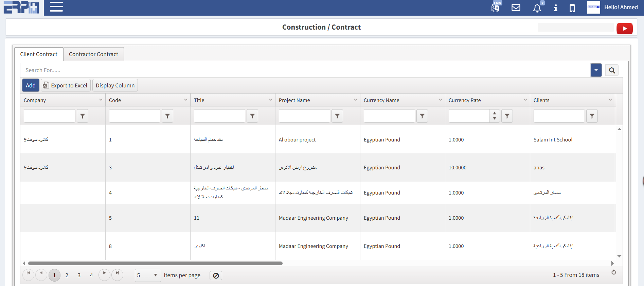Click the information icon in header

[x=555, y=8]
